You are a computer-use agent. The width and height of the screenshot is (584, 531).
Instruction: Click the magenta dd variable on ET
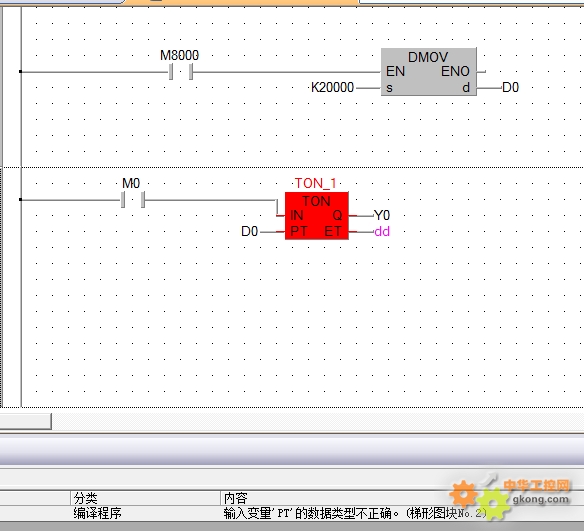click(x=382, y=231)
